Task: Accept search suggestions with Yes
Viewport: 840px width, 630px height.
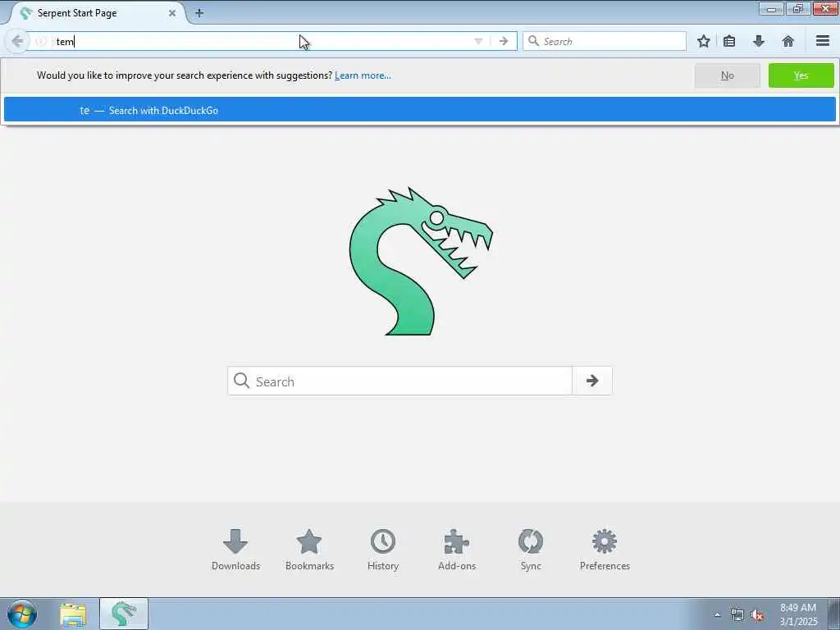Action: pos(801,75)
